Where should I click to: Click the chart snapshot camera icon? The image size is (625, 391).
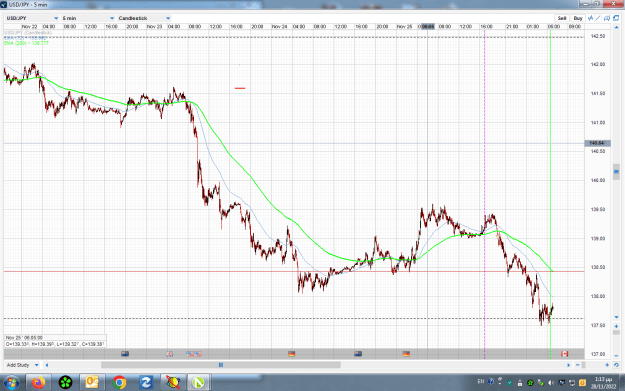607,18
